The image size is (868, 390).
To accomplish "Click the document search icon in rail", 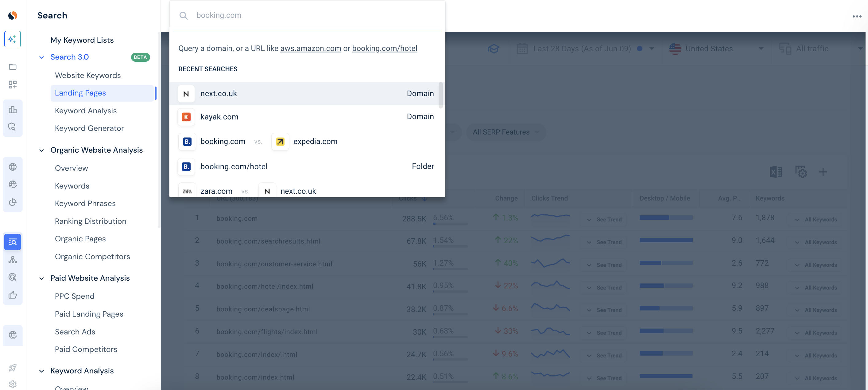I will click(13, 127).
